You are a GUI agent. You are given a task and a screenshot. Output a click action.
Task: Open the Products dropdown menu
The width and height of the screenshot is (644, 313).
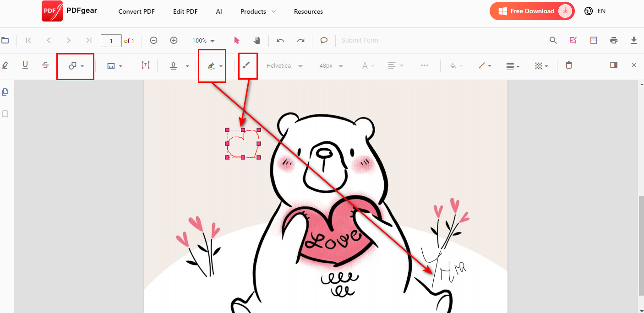[257, 11]
